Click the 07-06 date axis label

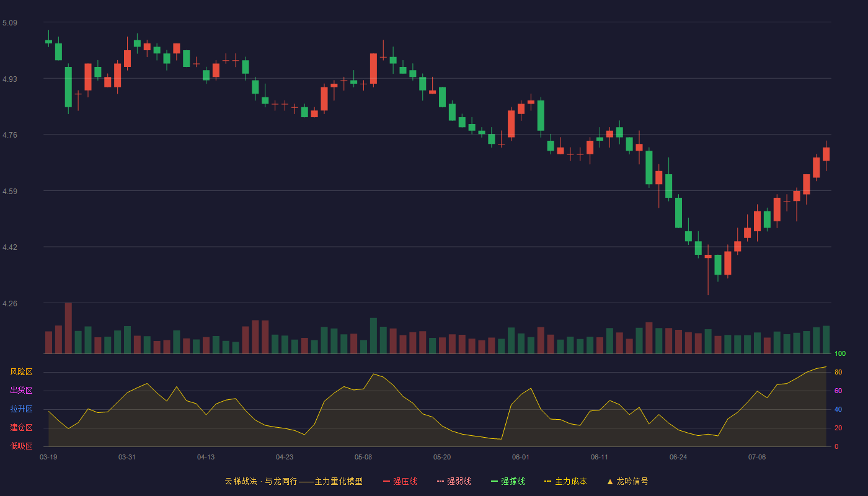[x=757, y=457]
